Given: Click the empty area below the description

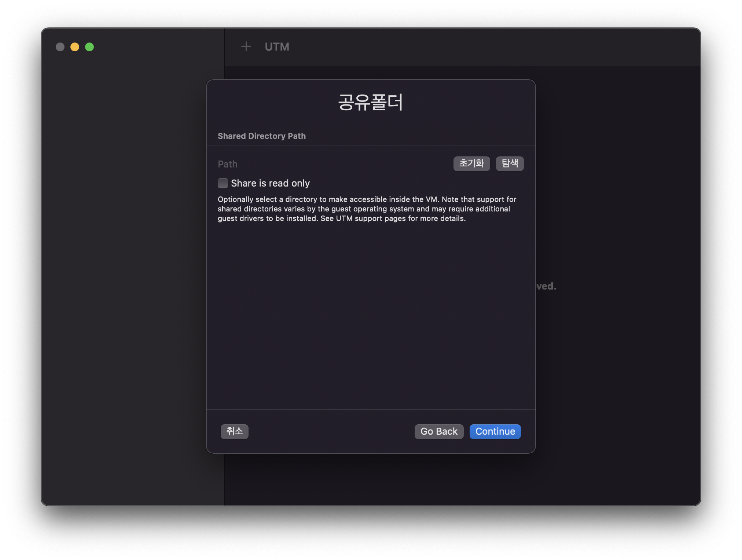Looking at the screenshot, I should (x=370, y=315).
